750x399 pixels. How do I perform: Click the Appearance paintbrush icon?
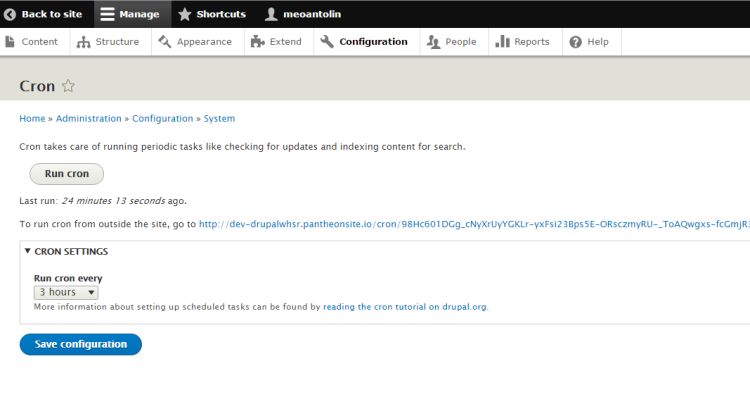pos(165,42)
